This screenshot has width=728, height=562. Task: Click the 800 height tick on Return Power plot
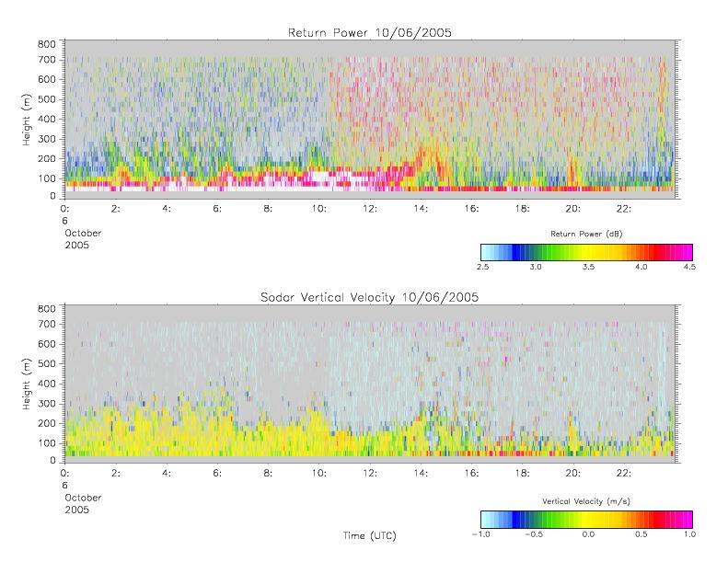[46, 44]
